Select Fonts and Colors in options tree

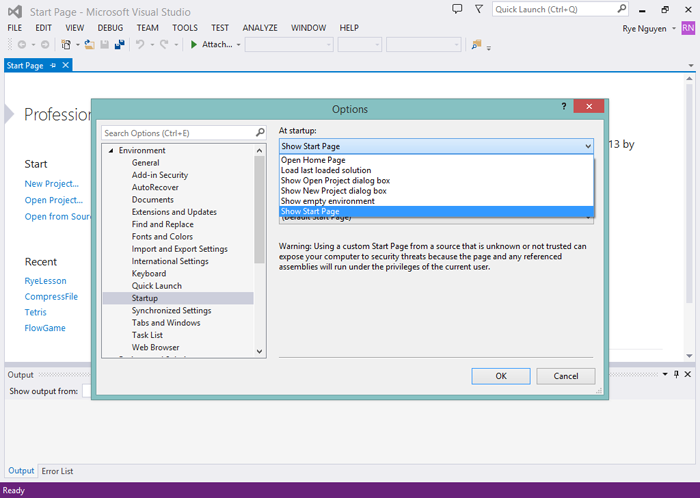point(162,237)
